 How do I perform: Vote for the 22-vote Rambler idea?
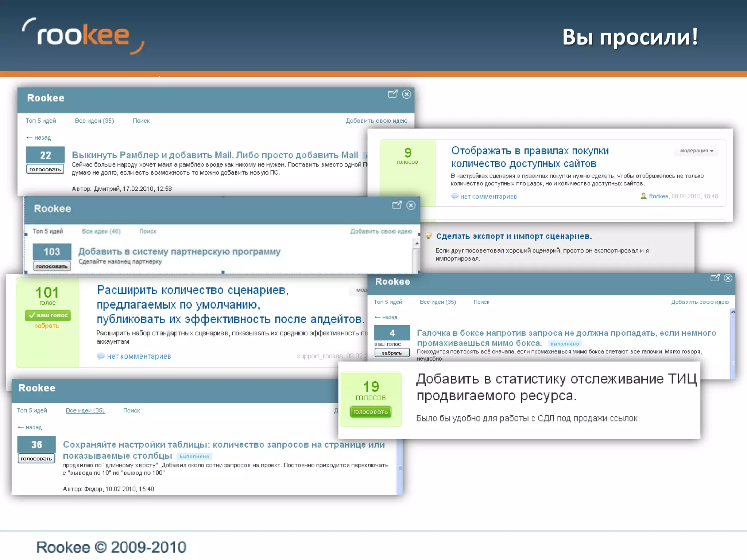[x=45, y=170]
